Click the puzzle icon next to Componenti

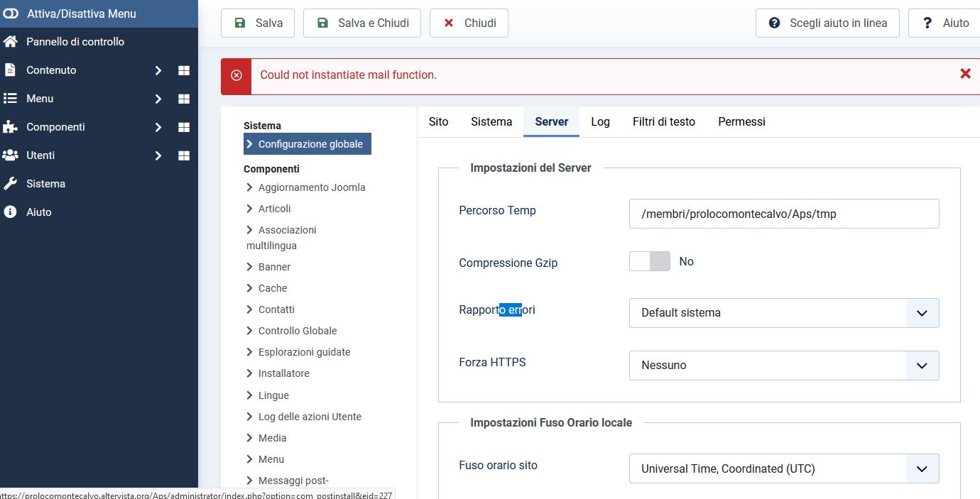[10, 127]
